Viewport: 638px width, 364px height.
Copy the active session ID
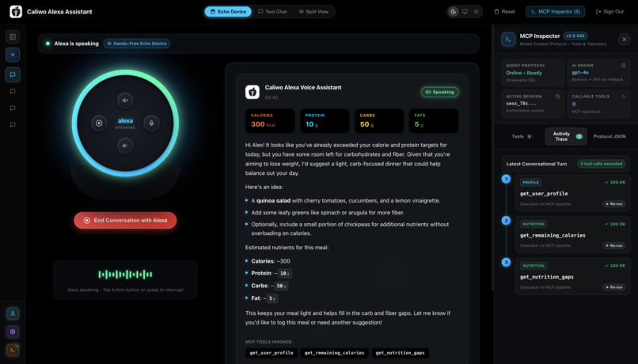[x=558, y=97]
